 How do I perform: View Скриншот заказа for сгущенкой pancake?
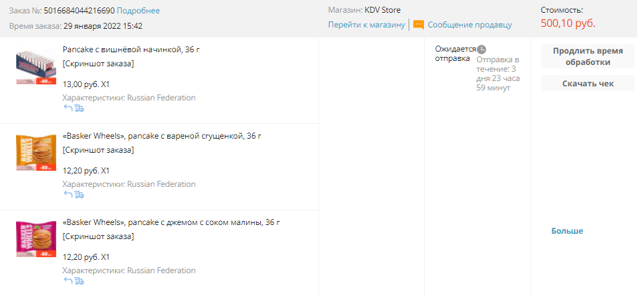[98, 150]
